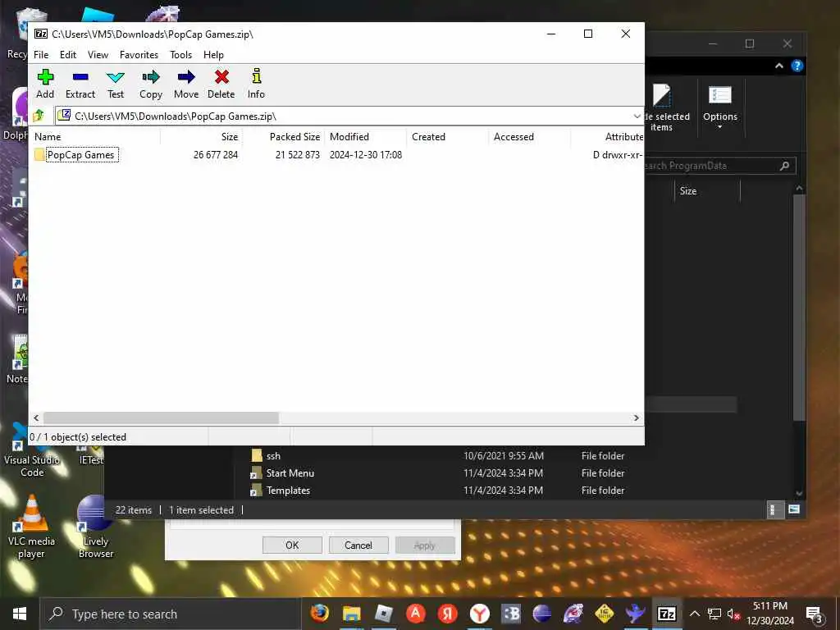Click the scroll right arrow in 7-Zip

point(636,418)
